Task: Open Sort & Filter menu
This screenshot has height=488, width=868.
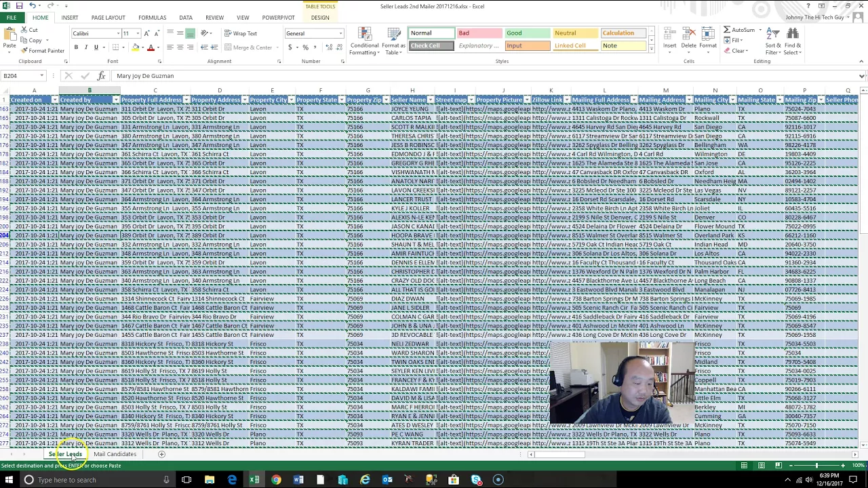Action: point(773,41)
